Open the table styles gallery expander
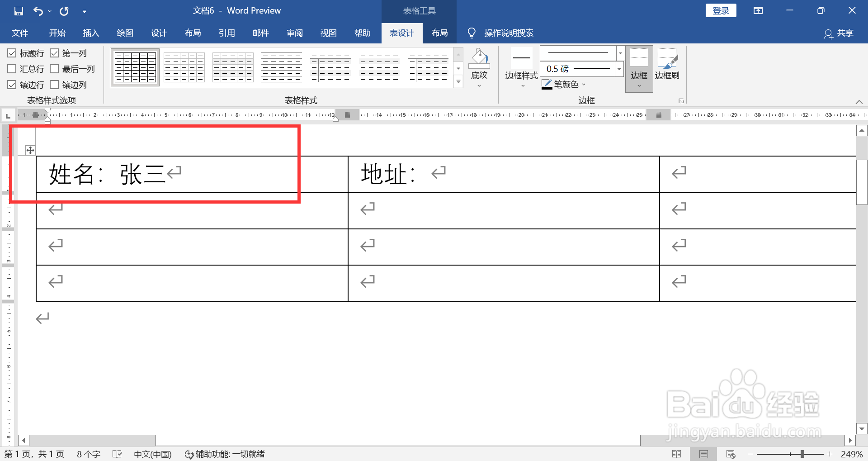This screenshot has width=868, height=461. tap(458, 82)
